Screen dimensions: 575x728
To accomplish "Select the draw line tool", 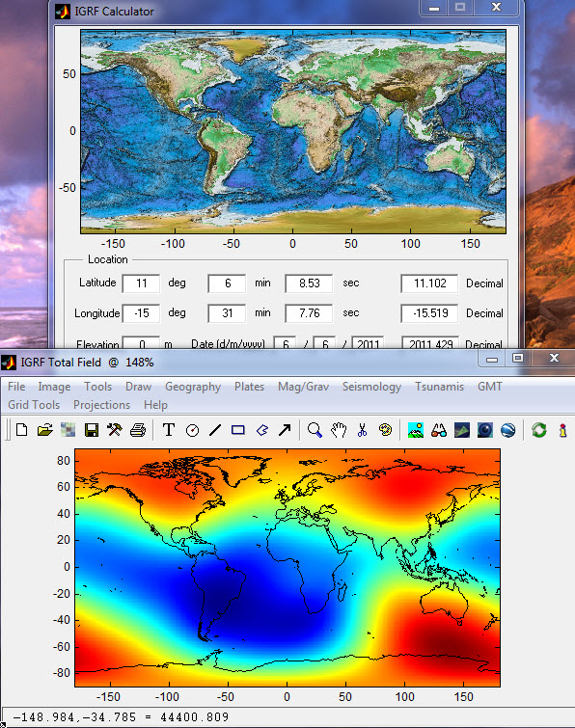I will (215, 430).
